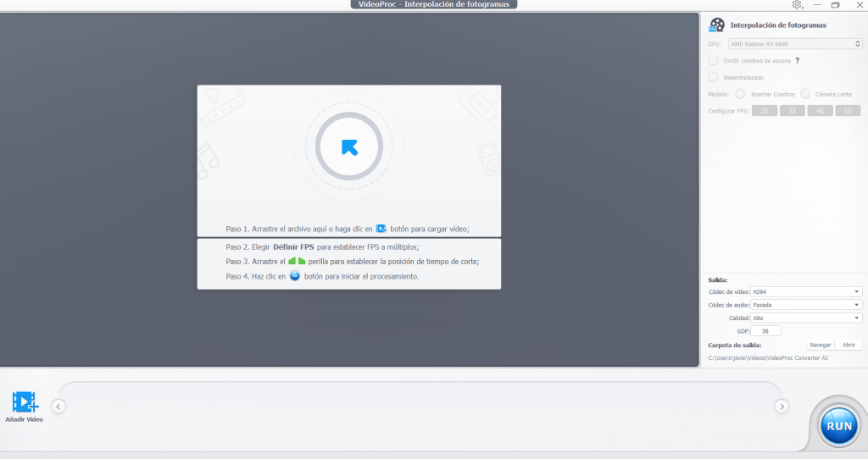Close the VideoProc window
This screenshot has height=459, width=868.
point(860,4)
